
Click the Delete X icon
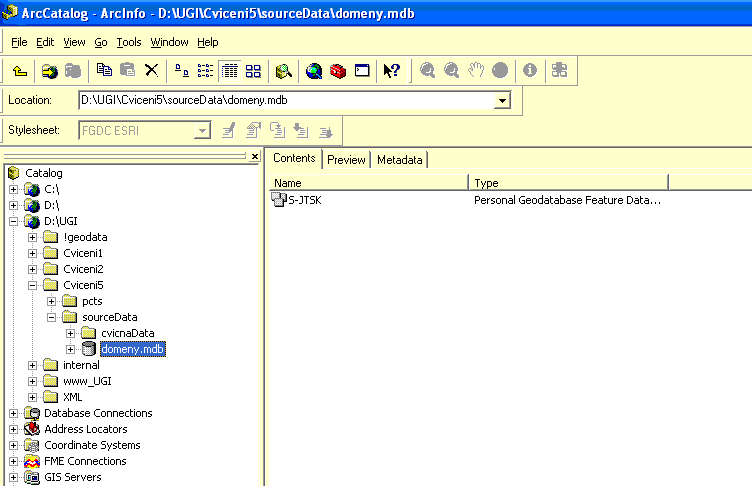(152, 71)
